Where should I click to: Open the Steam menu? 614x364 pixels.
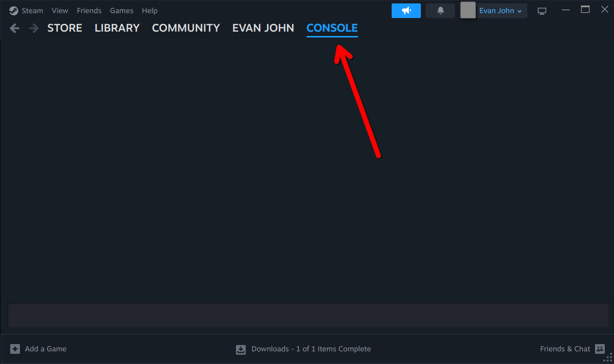pos(33,11)
